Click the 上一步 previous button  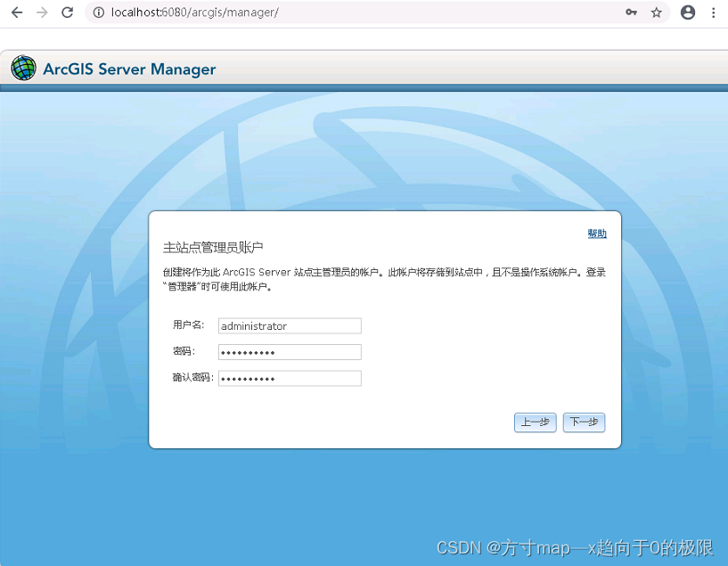click(x=535, y=422)
